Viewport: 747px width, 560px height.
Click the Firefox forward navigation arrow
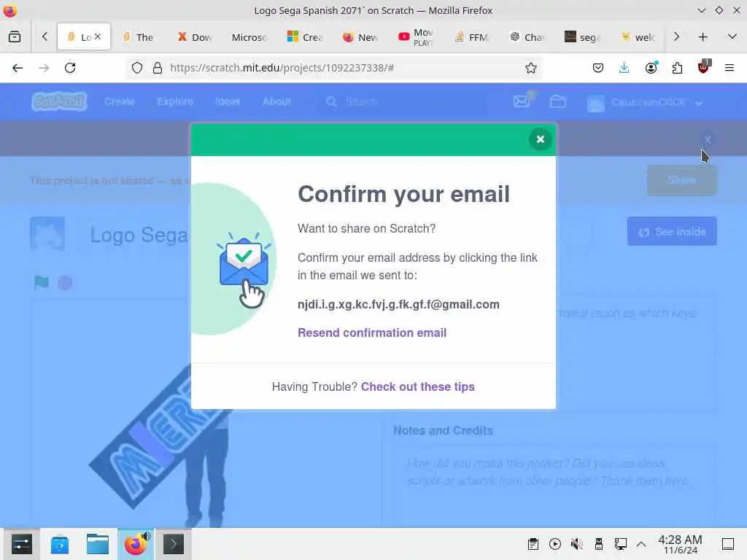click(x=44, y=68)
